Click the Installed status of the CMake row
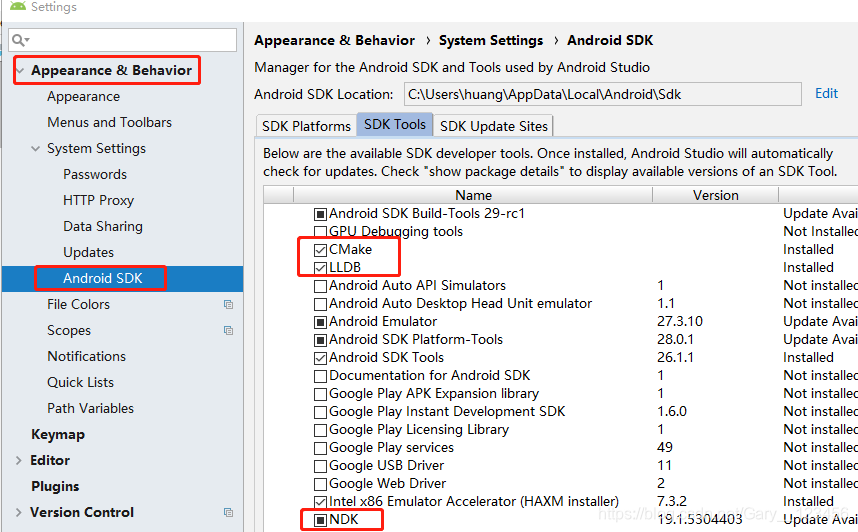The width and height of the screenshot is (858, 532). tap(808, 250)
